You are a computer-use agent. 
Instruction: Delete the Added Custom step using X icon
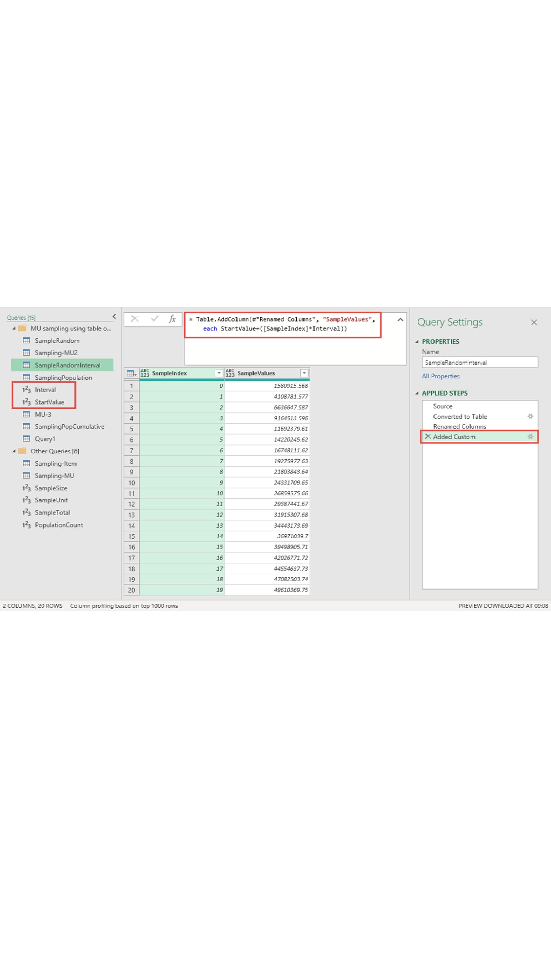428,437
